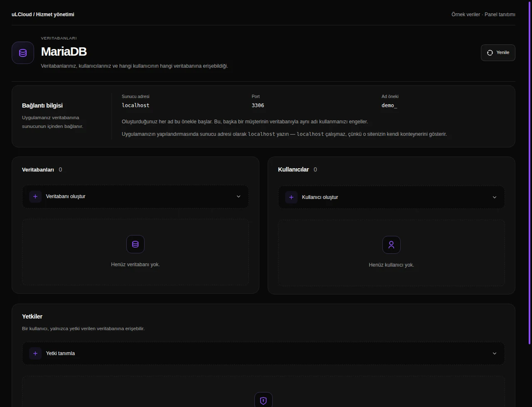Select the port value 3306
532x407 pixels.
[258, 105]
